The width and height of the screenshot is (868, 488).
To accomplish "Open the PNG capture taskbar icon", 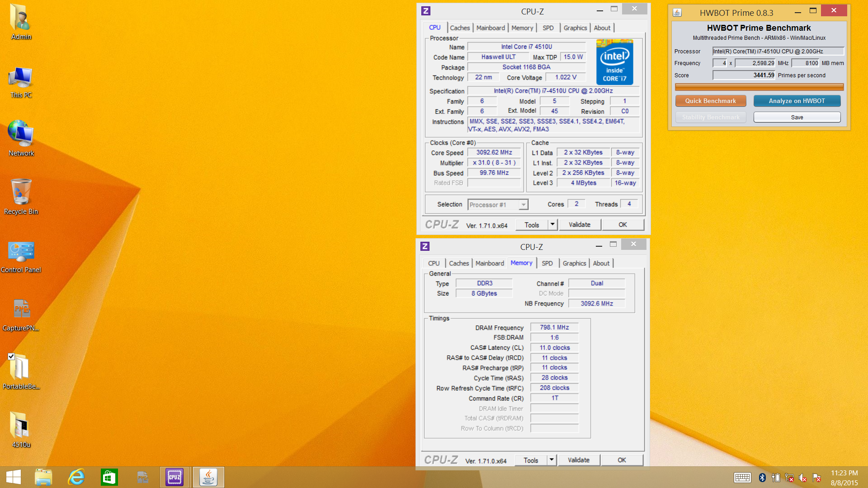I will [142, 477].
